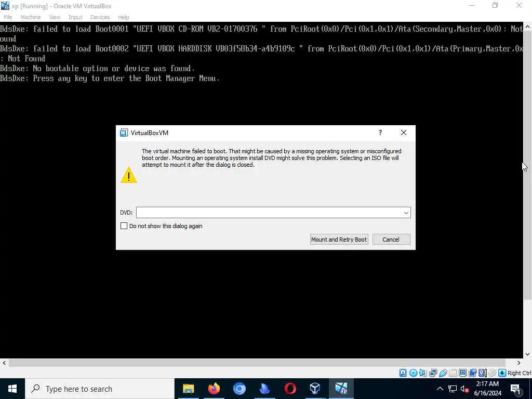Click the muted volume tray icon
532x399 pixels.
pos(464,389)
